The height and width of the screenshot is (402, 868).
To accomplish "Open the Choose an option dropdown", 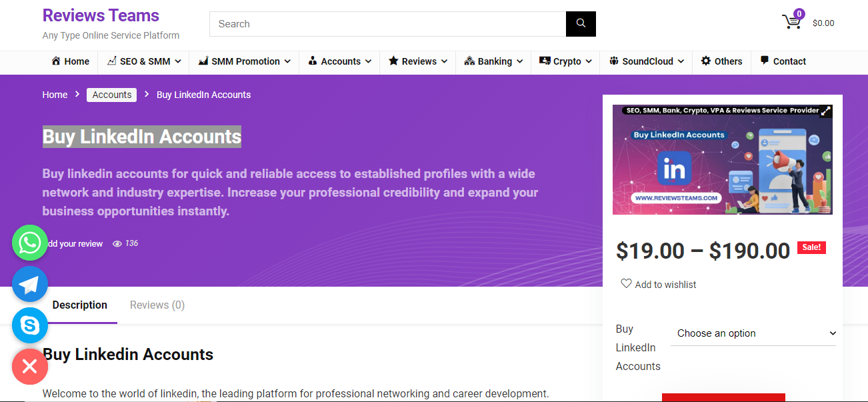I will pos(753,333).
